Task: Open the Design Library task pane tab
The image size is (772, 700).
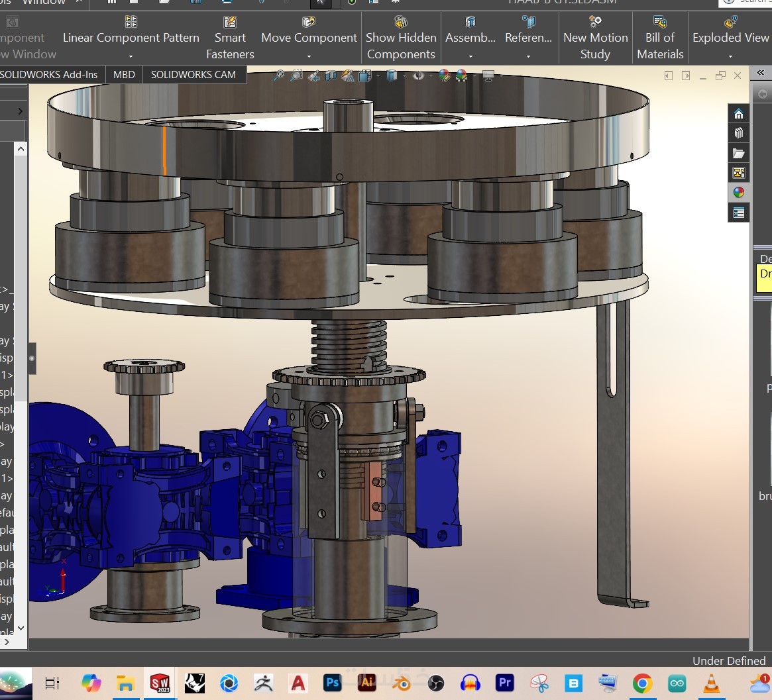Action: (x=738, y=134)
